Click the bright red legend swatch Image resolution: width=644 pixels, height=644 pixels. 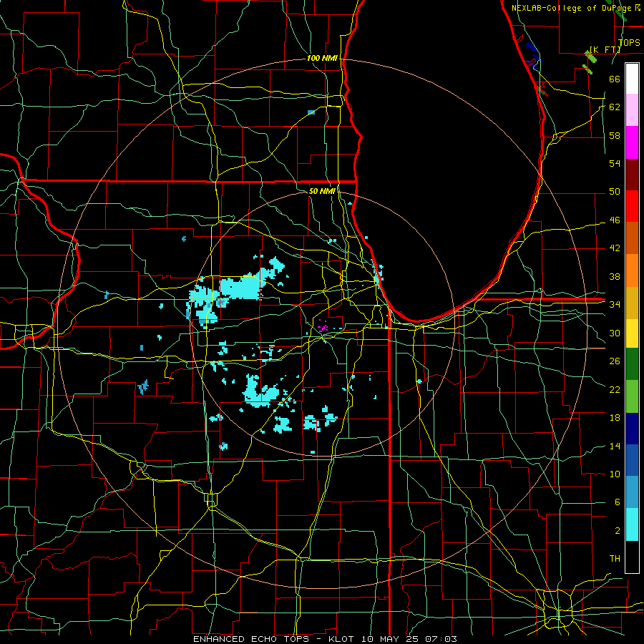point(632,206)
